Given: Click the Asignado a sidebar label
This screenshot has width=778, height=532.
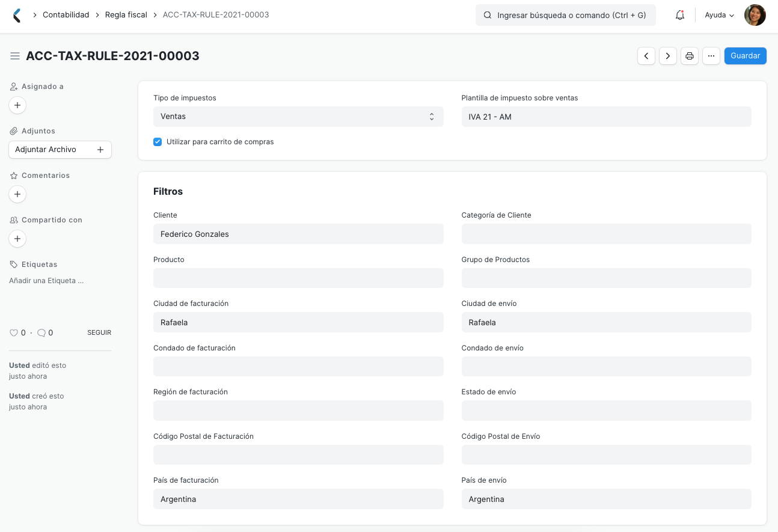Looking at the screenshot, I should 42,87.
